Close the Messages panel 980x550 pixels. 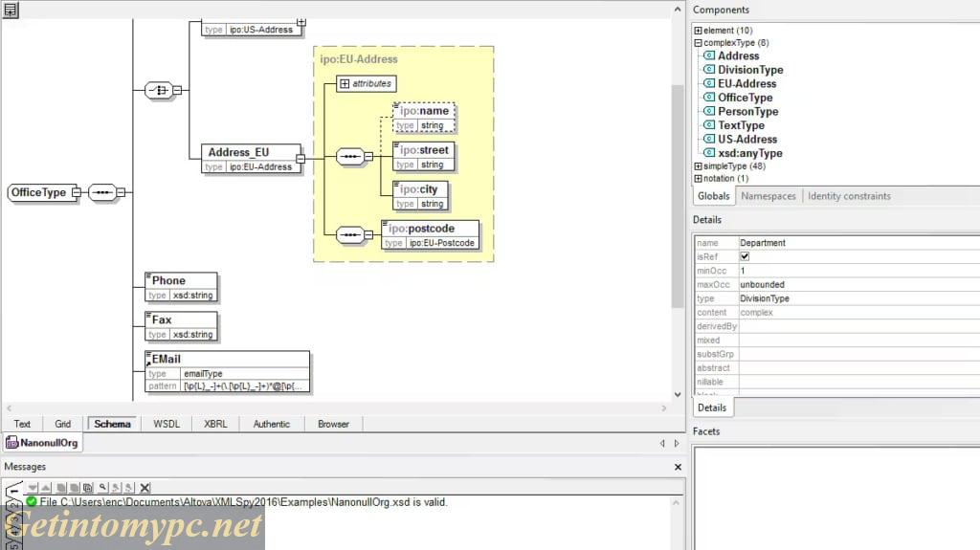pyautogui.click(x=678, y=467)
